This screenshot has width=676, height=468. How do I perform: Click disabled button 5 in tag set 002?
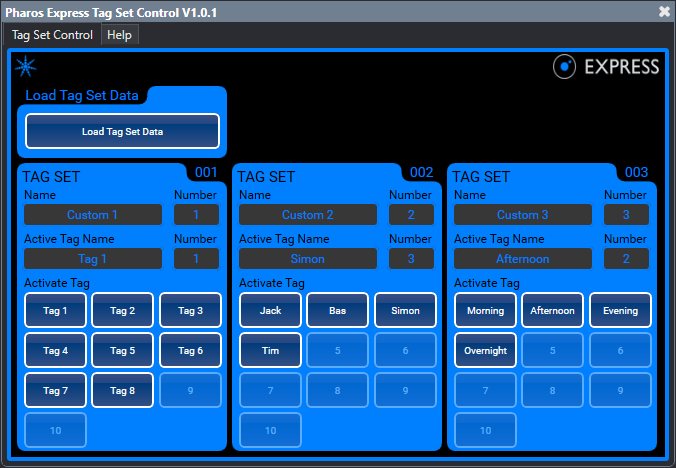[x=338, y=350]
